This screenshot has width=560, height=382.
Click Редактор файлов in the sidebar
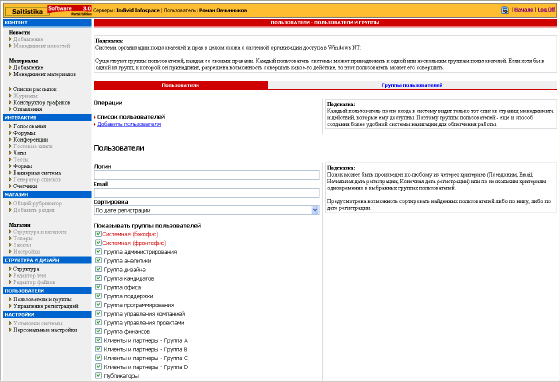(34, 282)
